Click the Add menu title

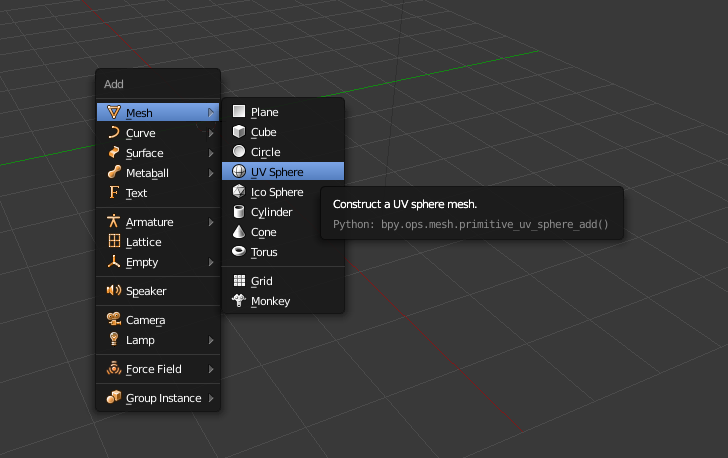114,84
